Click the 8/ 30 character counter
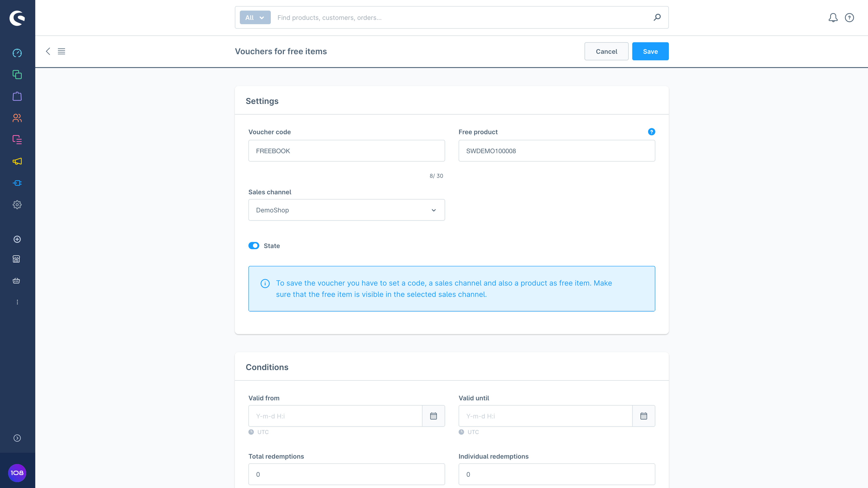The height and width of the screenshot is (488, 868). (436, 176)
